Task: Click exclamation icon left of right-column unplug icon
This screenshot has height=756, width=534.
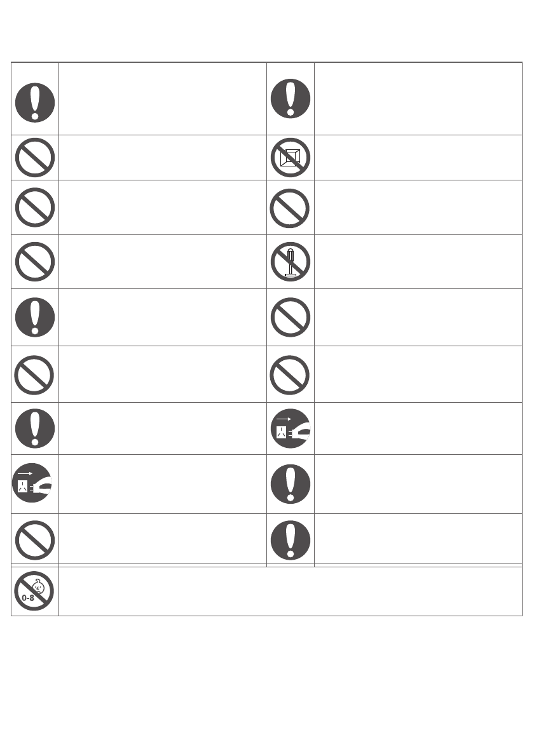Action: [35, 428]
